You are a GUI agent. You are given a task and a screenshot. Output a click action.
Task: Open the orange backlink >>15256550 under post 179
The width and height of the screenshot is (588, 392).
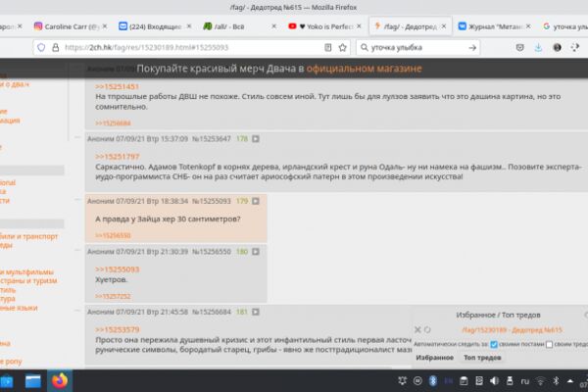113,235
